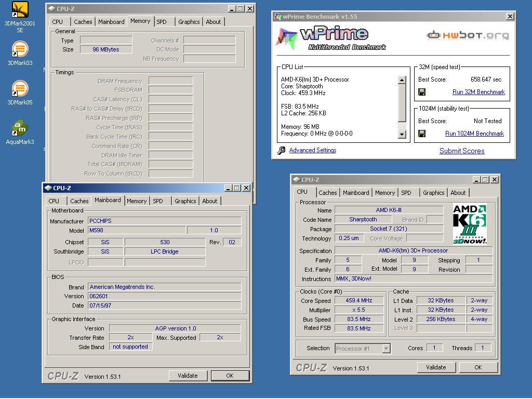Click the Core Speed value 459.4 MHz

click(x=359, y=301)
